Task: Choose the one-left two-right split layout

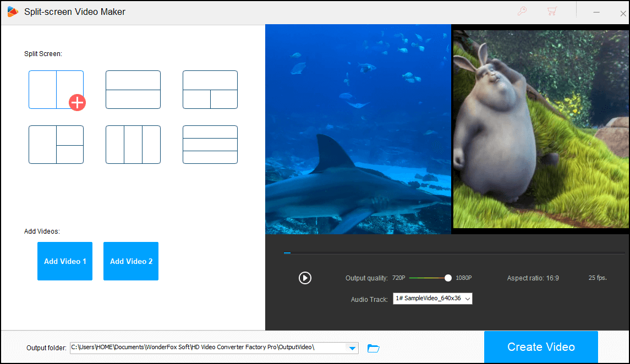Action: (56, 145)
